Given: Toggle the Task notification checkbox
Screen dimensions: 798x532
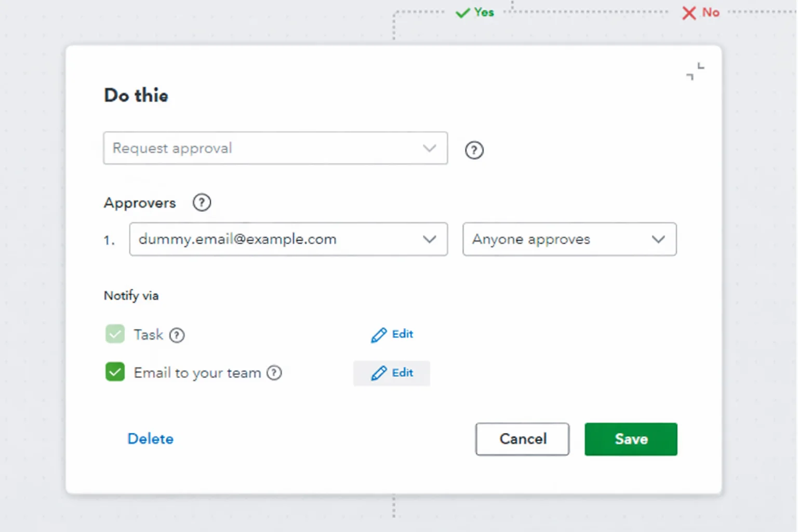Looking at the screenshot, I should point(115,334).
